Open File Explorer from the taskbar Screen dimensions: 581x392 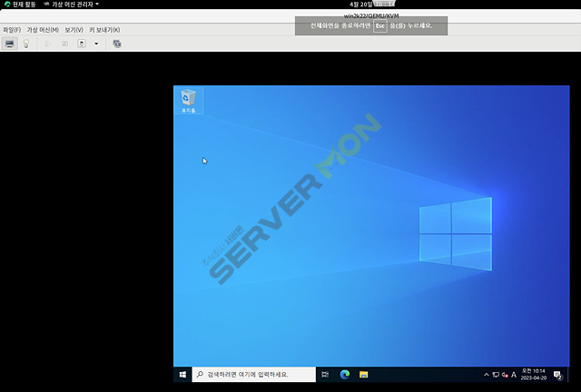click(x=364, y=375)
